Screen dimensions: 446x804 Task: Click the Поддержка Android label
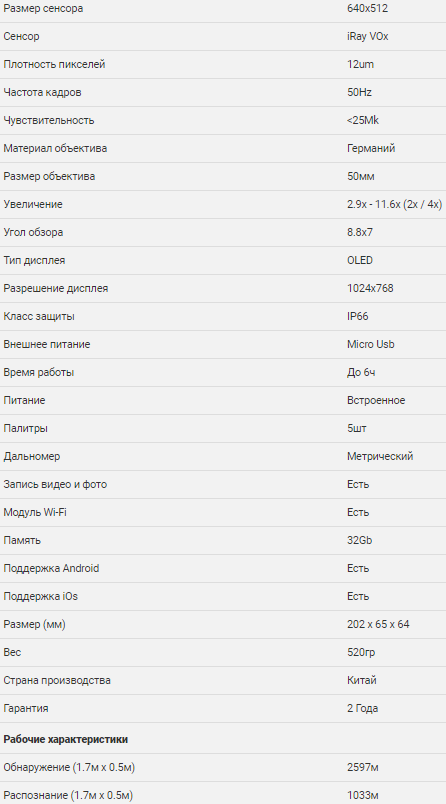click(51, 568)
